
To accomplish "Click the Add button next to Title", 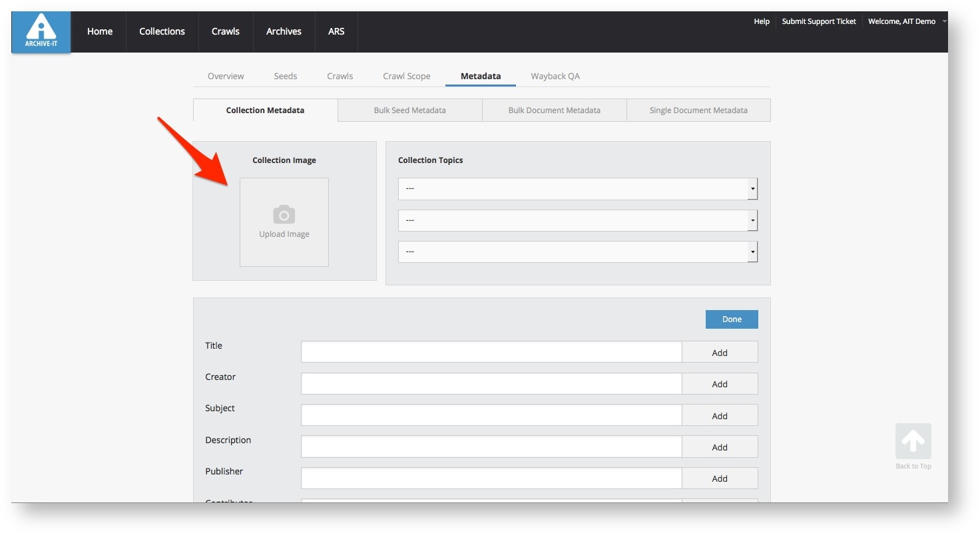I will tap(719, 353).
